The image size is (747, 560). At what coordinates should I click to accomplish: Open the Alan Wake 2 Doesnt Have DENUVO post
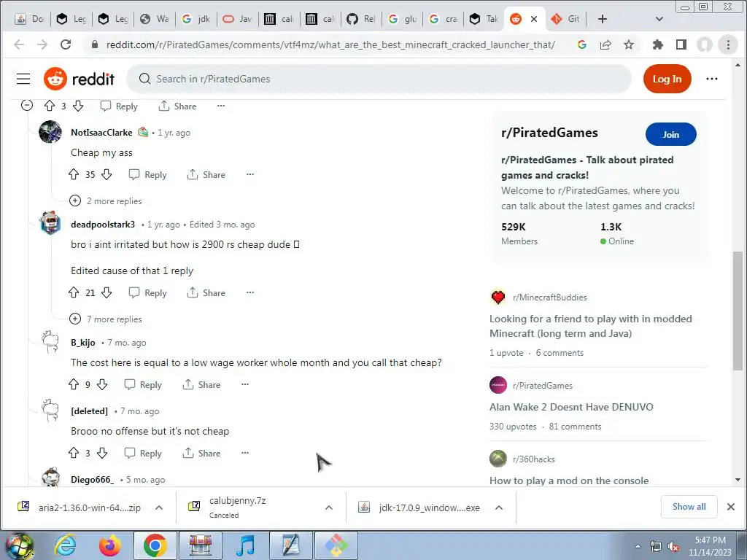pyautogui.click(x=571, y=407)
